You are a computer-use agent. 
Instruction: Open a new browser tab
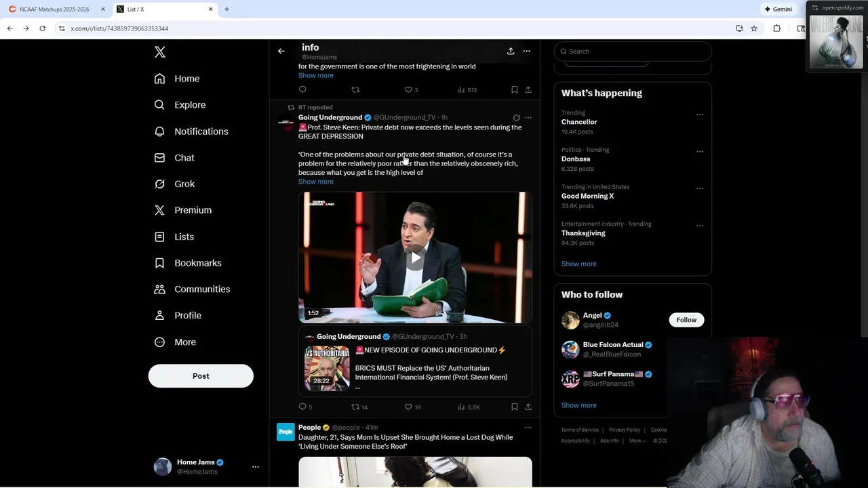point(227,9)
